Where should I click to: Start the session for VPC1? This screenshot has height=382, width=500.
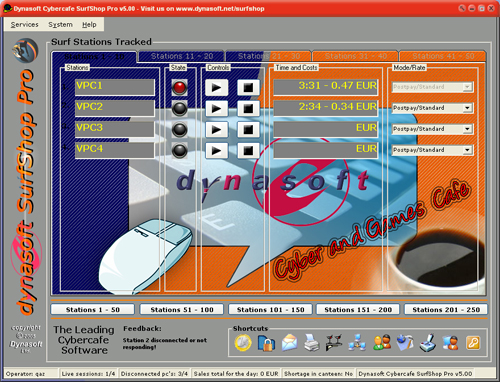(216, 88)
